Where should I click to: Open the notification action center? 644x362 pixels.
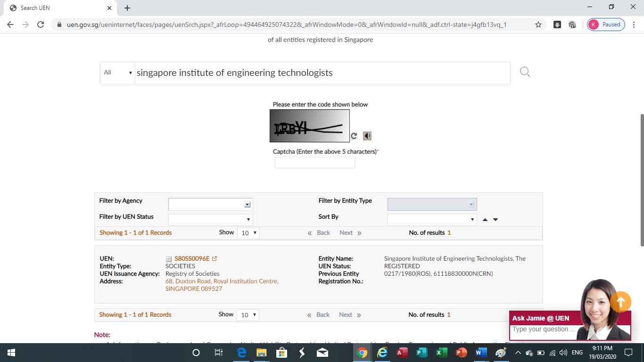pos(628,353)
